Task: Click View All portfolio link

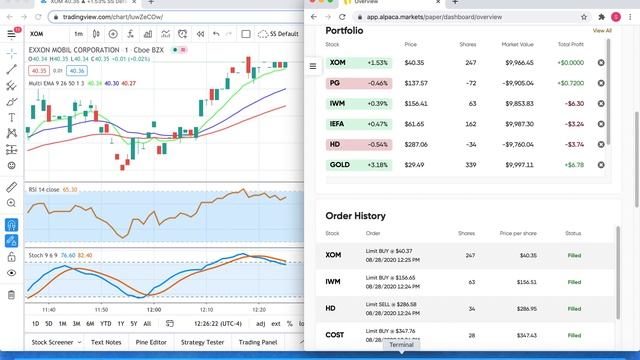Action: pos(602,31)
